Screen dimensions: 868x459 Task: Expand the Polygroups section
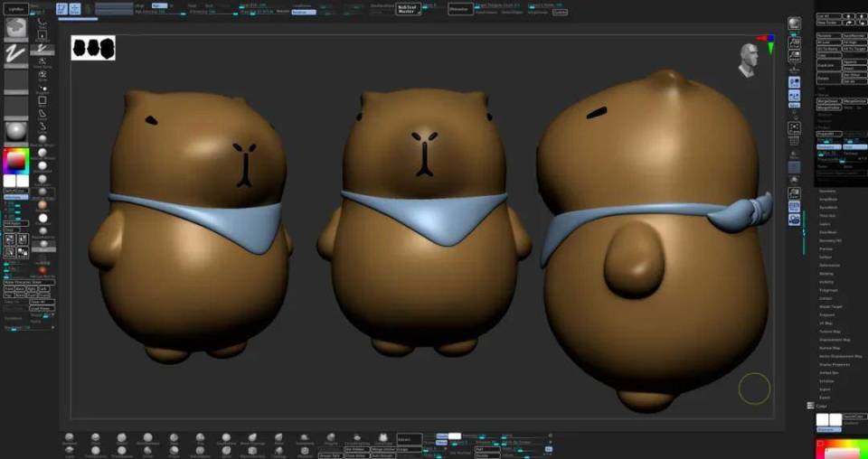827,290
